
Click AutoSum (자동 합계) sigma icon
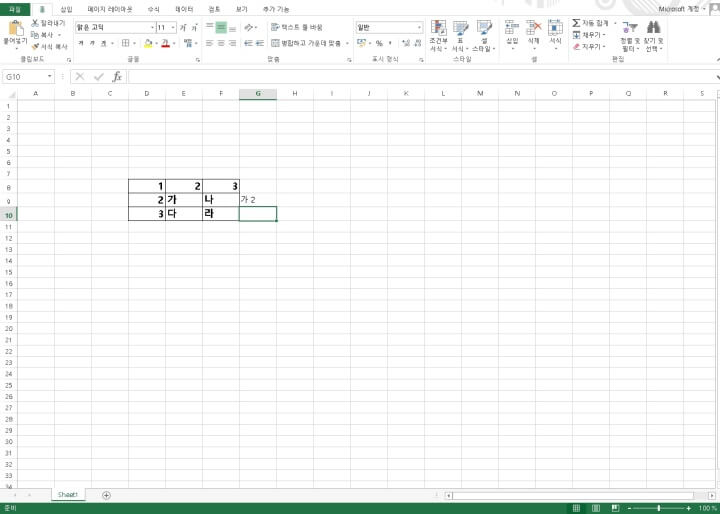tap(576, 23)
